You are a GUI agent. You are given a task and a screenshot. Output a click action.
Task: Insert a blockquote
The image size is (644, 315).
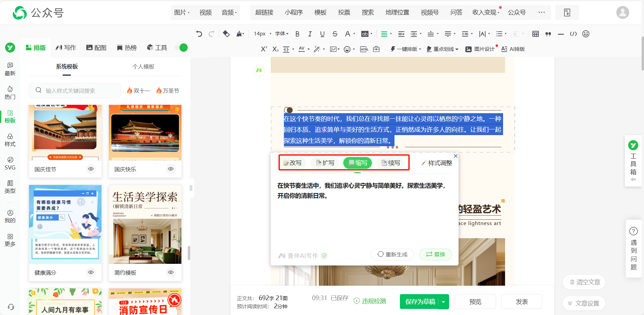pyautogui.click(x=548, y=34)
